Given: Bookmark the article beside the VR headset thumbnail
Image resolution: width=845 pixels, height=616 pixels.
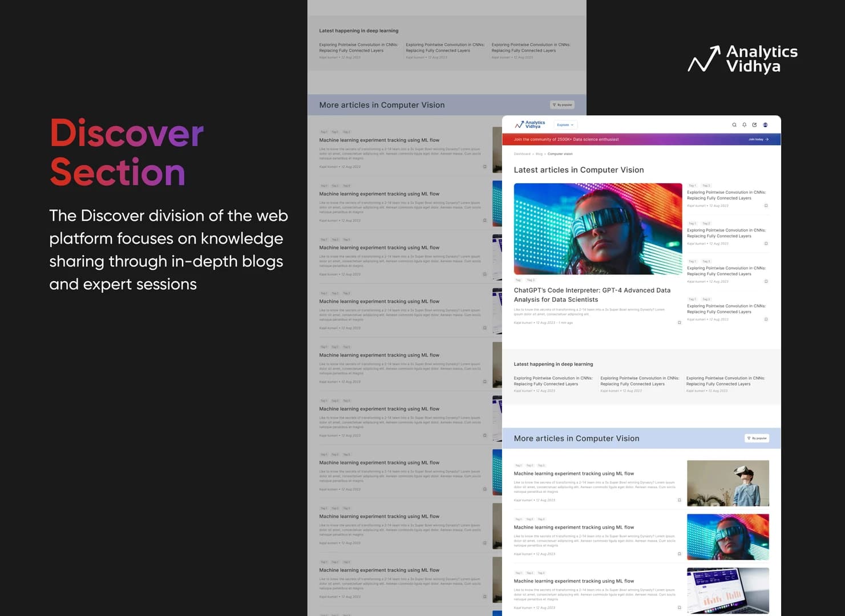Looking at the screenshot, I should pos(679,500).
